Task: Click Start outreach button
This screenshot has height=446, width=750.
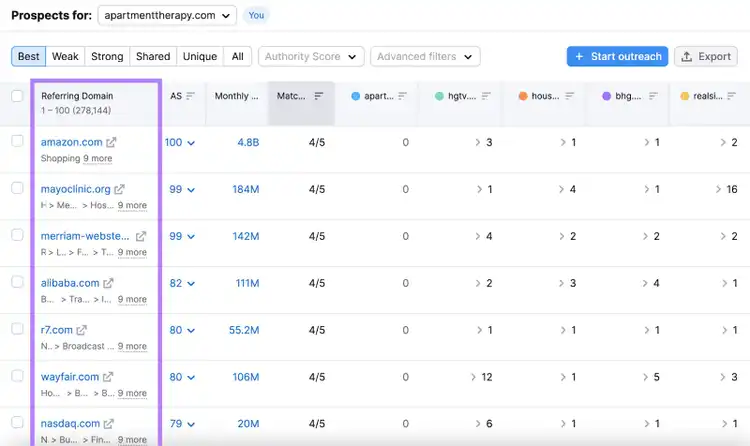Action: [x=617, y=56]
